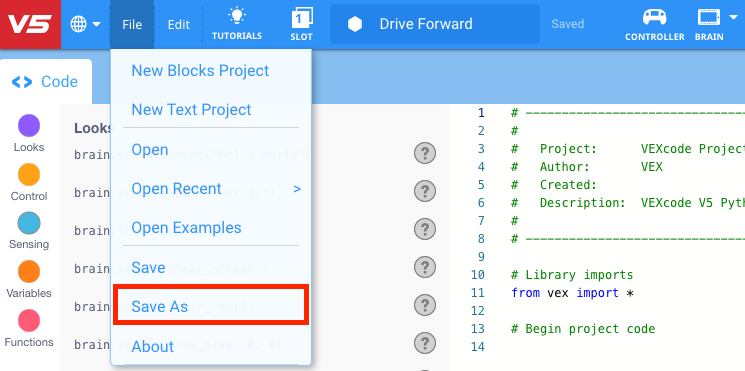Viewport: 745px width, 371px height.
Task: Edit the Drive Forward project name
Action: pyautogui.click(x=426, y=24)
